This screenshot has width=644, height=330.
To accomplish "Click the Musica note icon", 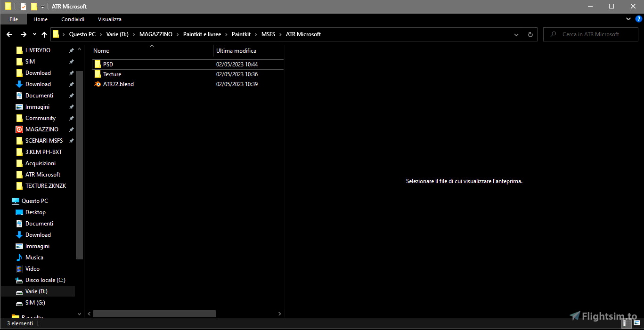I will coord(19,258).
